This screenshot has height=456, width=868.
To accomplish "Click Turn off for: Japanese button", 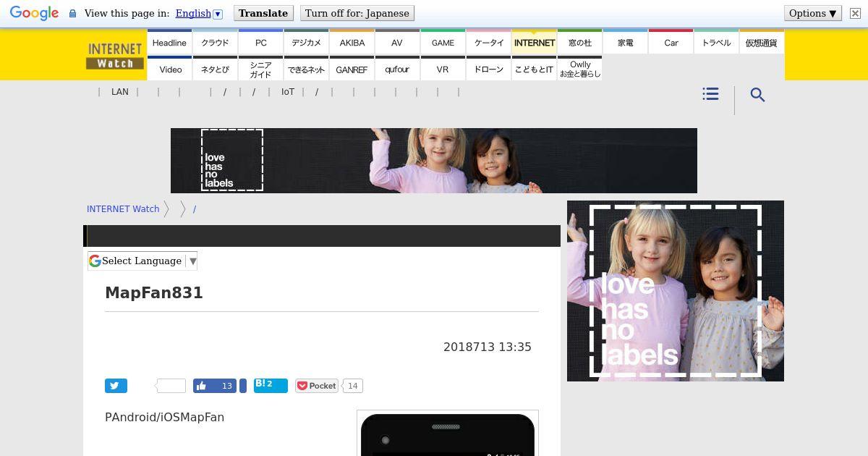I will 357,13.
